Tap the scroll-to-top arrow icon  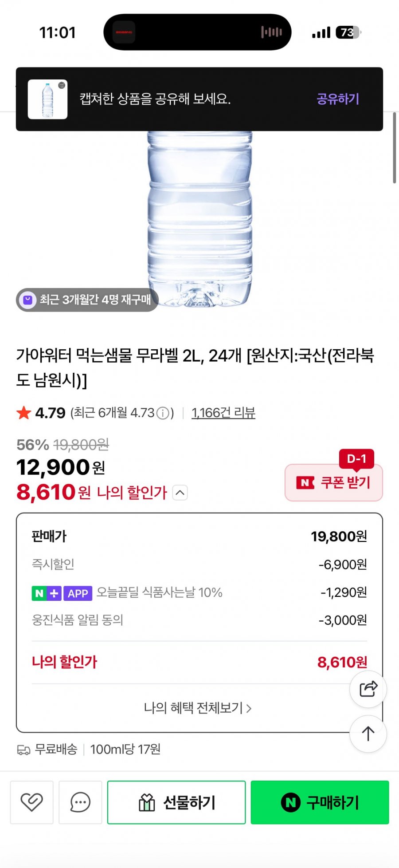coord(368,734)
